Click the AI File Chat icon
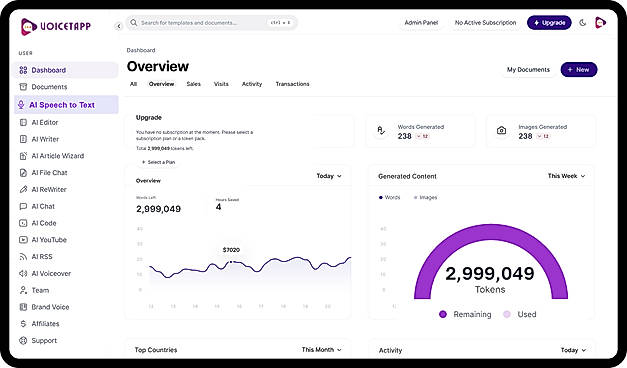This screenshot has height=368, width=627. click(23, 173)
